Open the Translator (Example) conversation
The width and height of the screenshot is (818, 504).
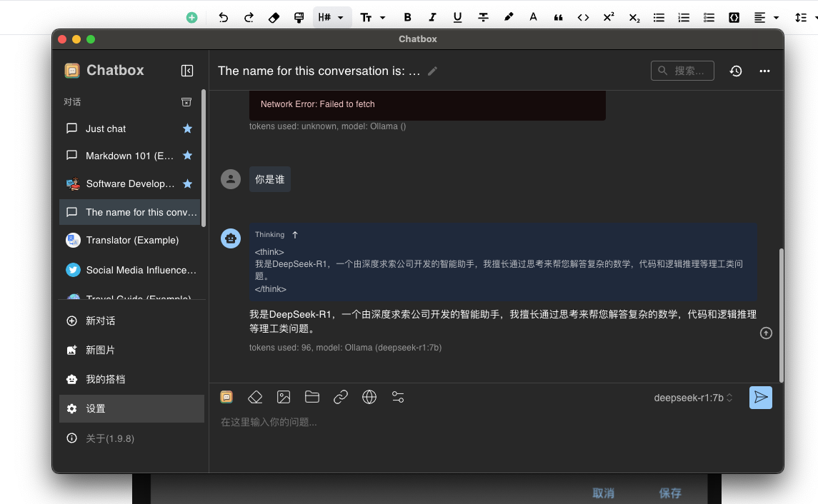click(129, 241)
